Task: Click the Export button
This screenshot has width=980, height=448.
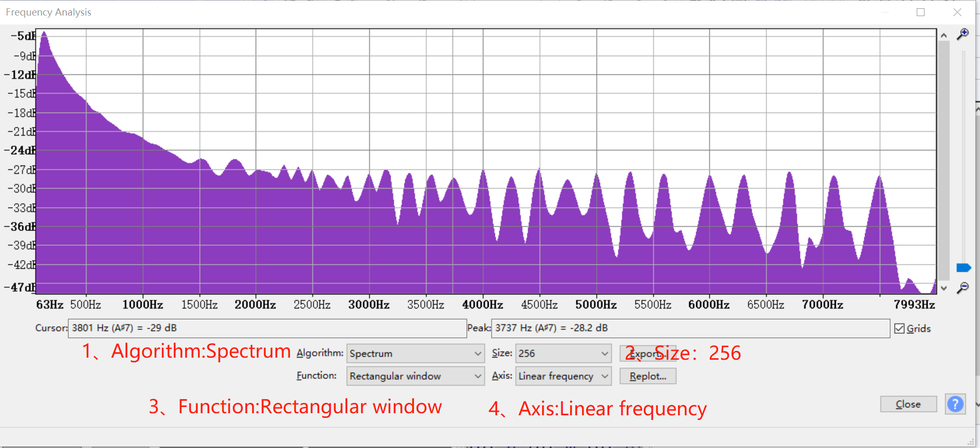Action: (x=647, y=354)
